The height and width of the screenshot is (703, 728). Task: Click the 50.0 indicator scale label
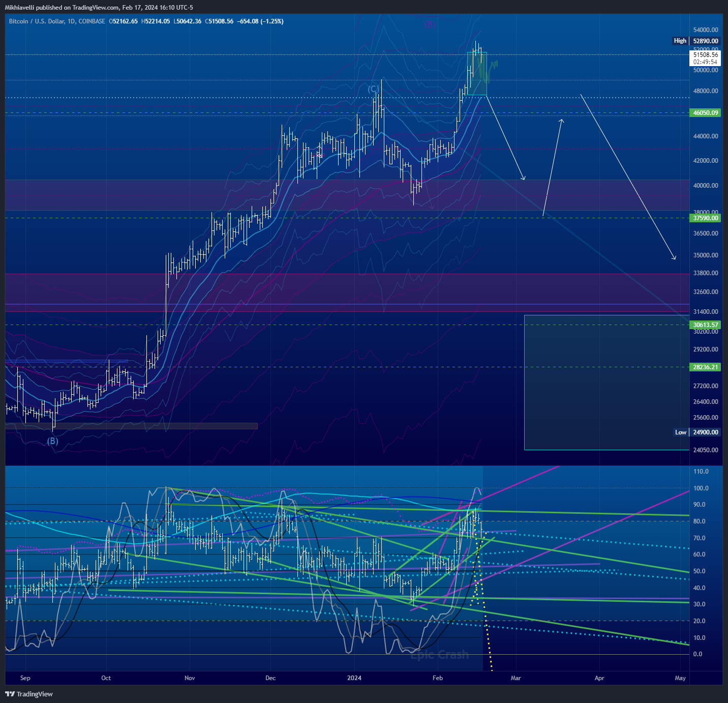click(x=700, y=571)
